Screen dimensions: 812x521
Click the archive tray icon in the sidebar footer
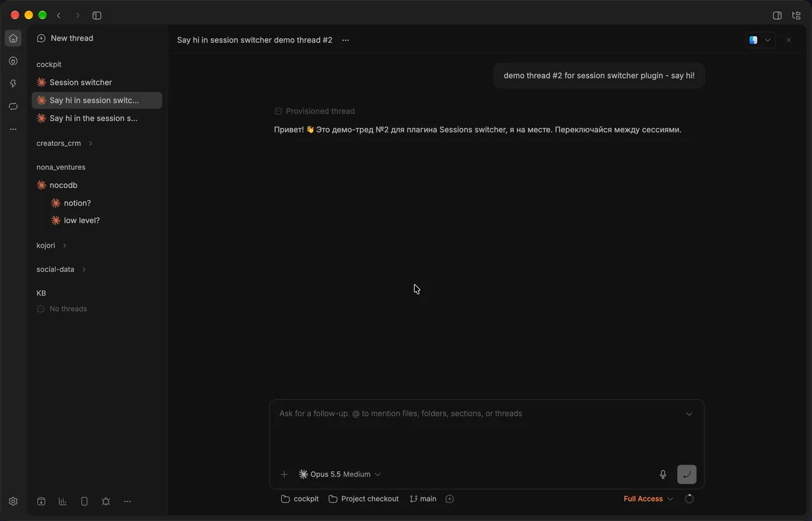point(41,501)
